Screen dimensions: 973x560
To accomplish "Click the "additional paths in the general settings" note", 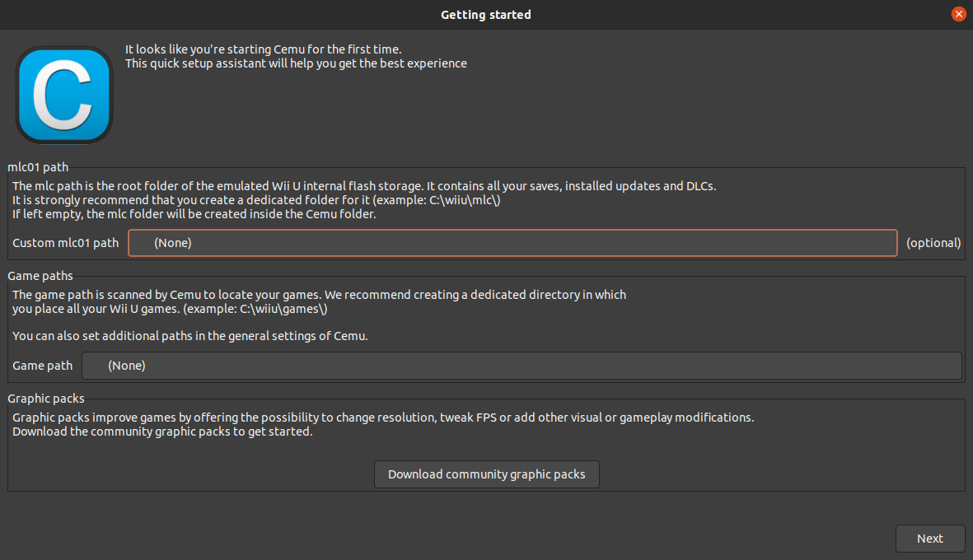I will click(189, 336).
